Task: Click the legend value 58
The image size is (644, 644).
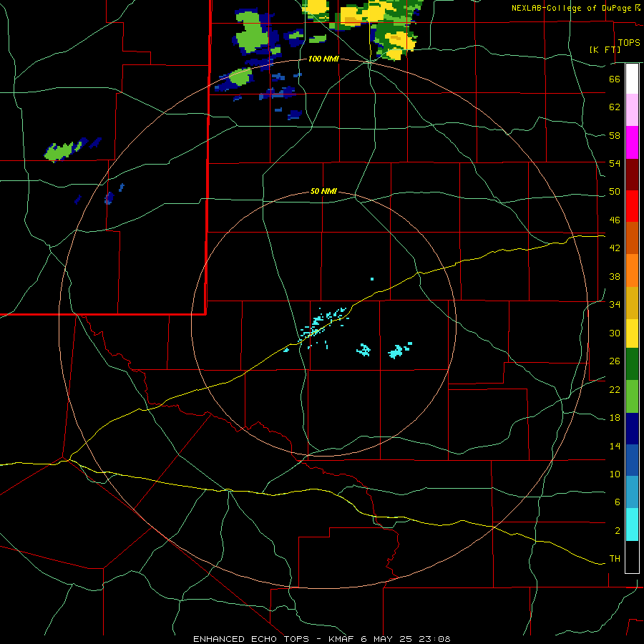Action: pos(615,135)
